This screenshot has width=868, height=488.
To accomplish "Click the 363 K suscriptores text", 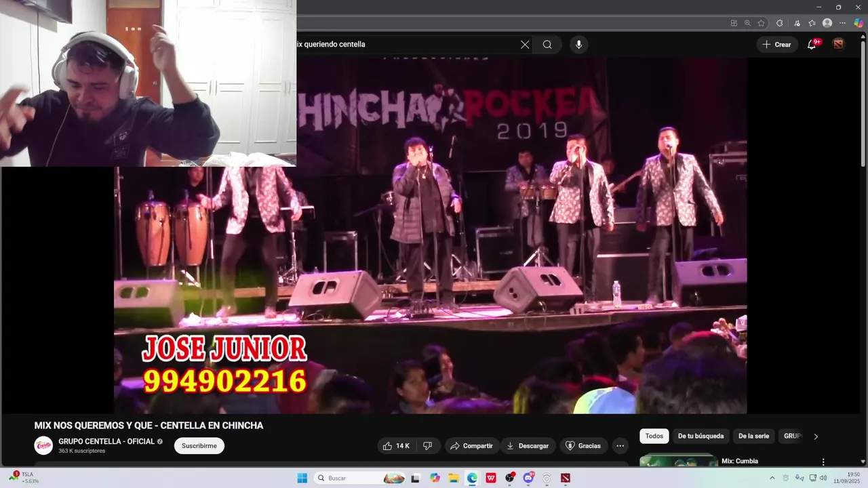I will (81, 451).
